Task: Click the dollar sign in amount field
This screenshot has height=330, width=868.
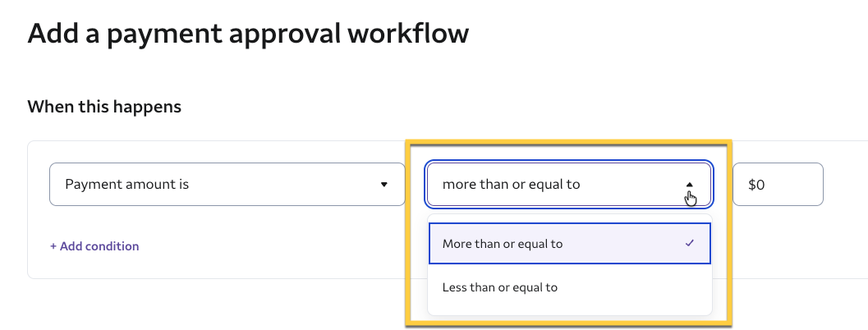Action: pyautogui.click(x=752, y=185)
